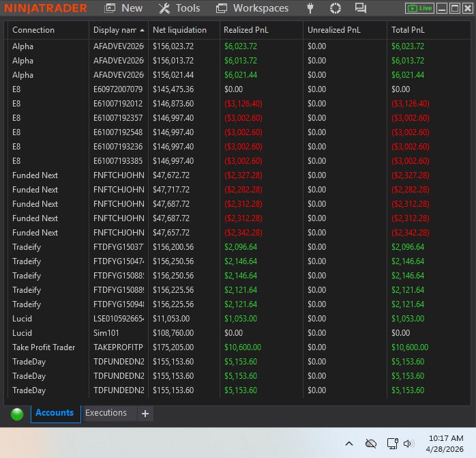The height and width of the screenshot is (458, 476).
Task: Open the Tools menu
Action: click(179, 8)
